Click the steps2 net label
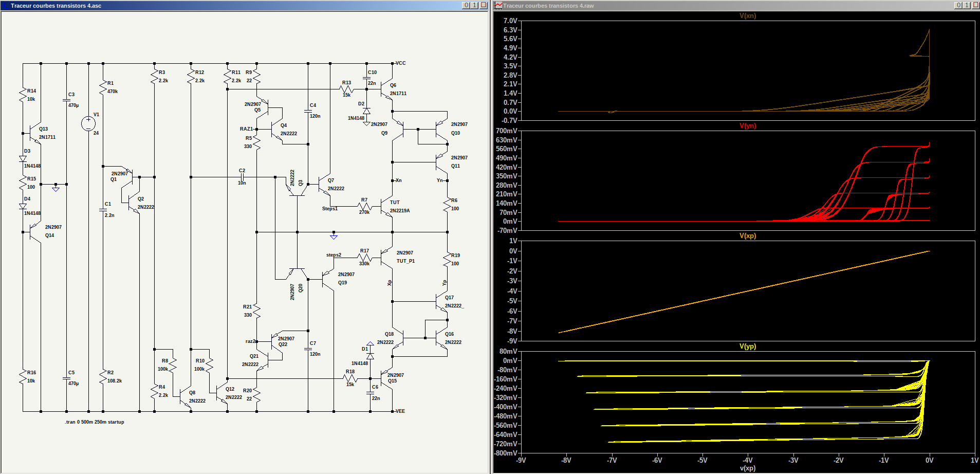The image size is (980, 474). [x=334, y=255]
